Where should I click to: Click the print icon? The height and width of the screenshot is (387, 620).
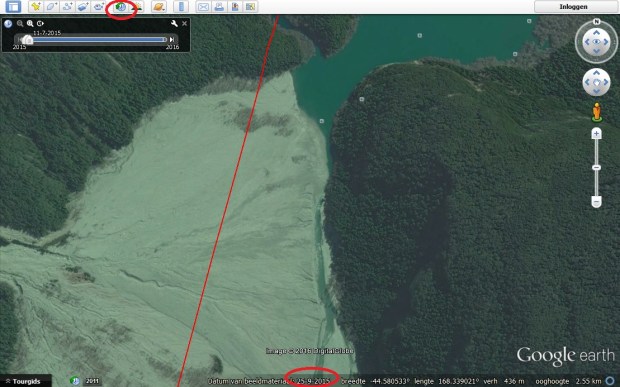click(219, 6)
